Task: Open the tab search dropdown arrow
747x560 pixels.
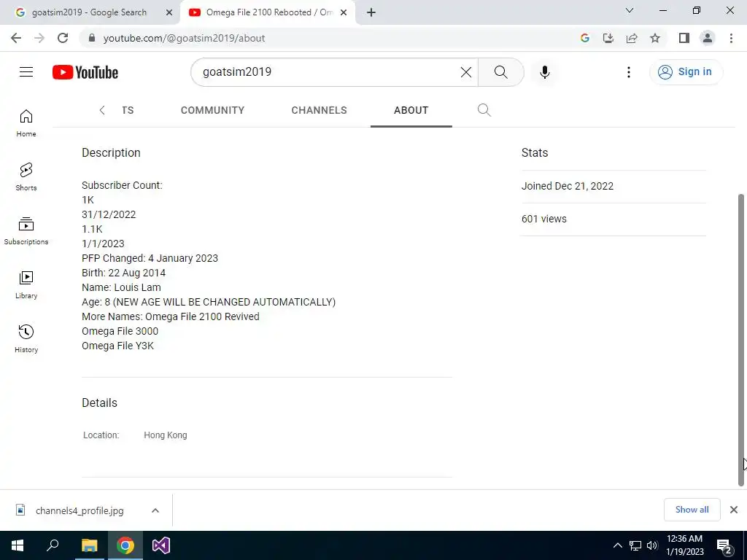Action: (630, 10)
